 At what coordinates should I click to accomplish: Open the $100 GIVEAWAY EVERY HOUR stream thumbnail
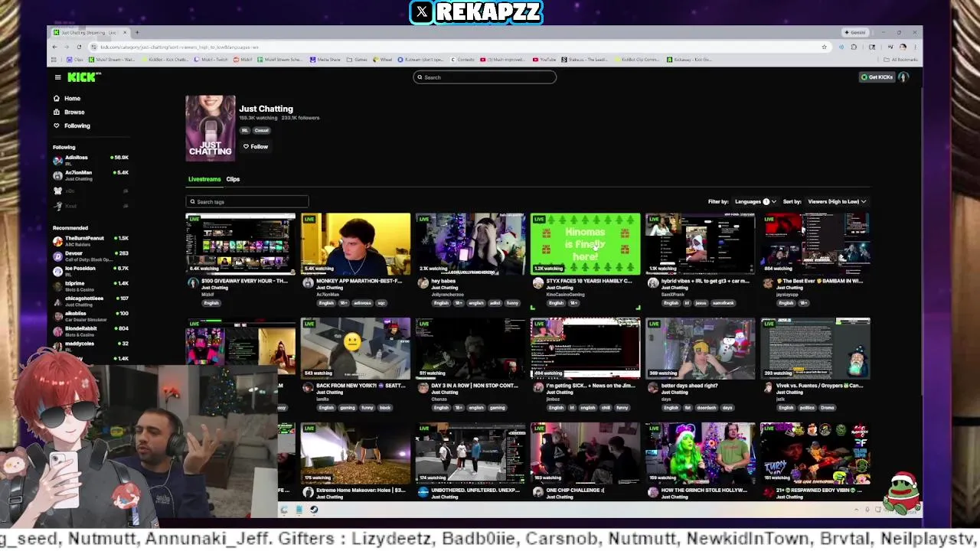(x=240, y=243)
